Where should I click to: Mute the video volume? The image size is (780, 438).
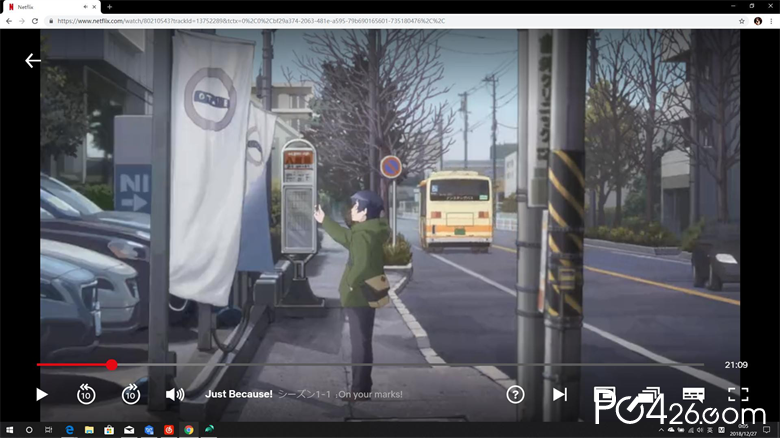(175, 395)
